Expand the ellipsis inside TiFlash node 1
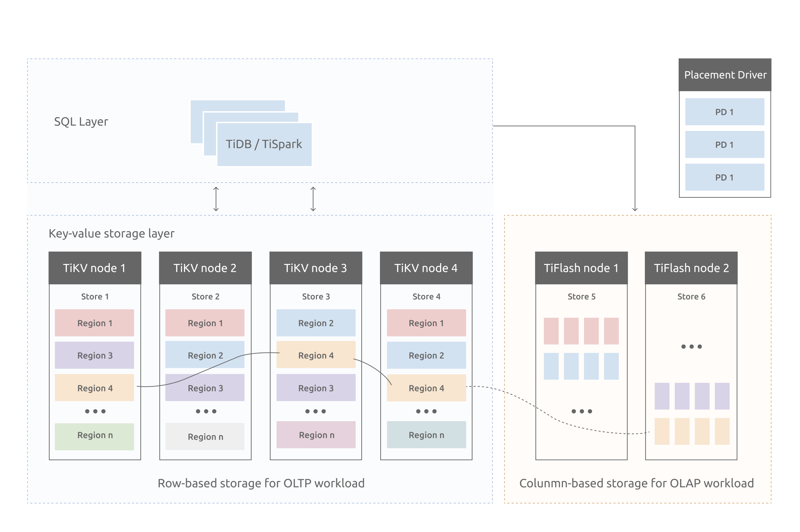This screenshot has width=800, height=532. pyautogui.click(x=581, y=411)
